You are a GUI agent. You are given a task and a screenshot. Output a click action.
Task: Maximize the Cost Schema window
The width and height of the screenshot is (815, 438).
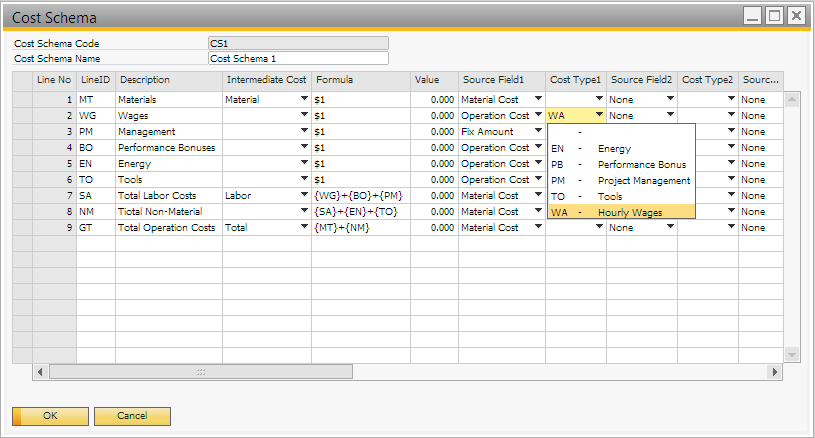tap(774, 15)
